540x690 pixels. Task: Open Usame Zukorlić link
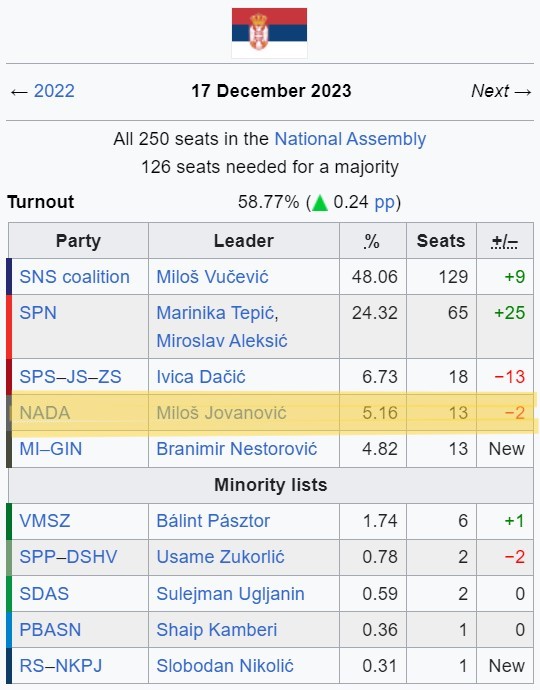[220, 557]
